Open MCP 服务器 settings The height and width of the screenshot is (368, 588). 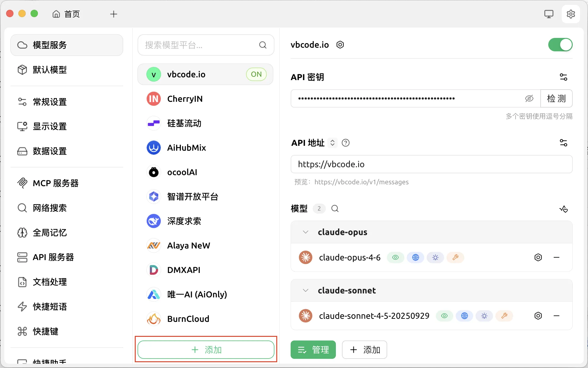[67, 183]
